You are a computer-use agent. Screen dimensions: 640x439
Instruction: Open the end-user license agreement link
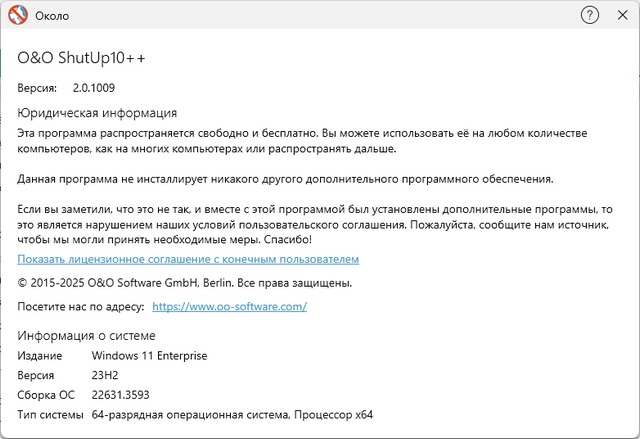pyautogui.click(x=188, y=259)
